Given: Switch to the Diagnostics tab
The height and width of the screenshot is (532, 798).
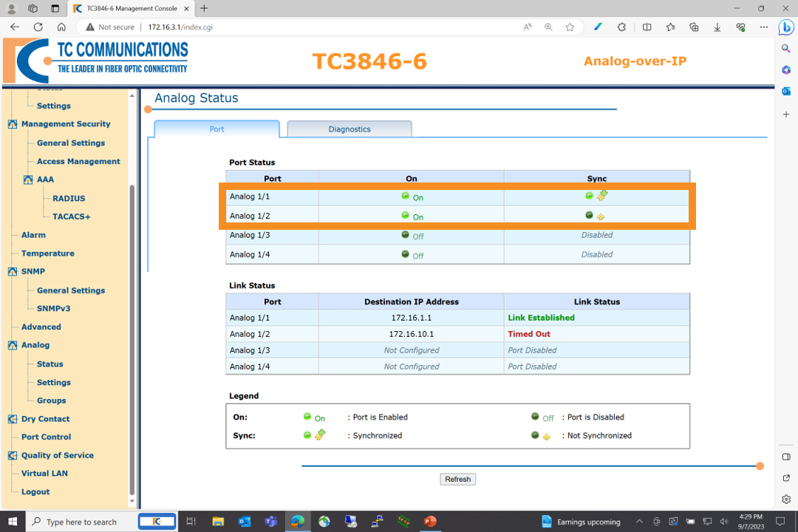Looking at the screenshot, I should click(x=349, y=129).
